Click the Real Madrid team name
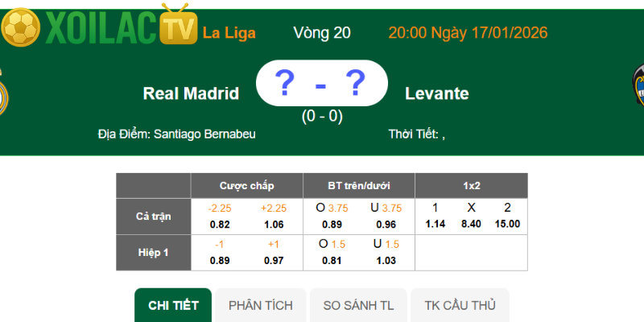Image resolution: width=644 pixels, height=322 pixels. click(x=191, y=93)
